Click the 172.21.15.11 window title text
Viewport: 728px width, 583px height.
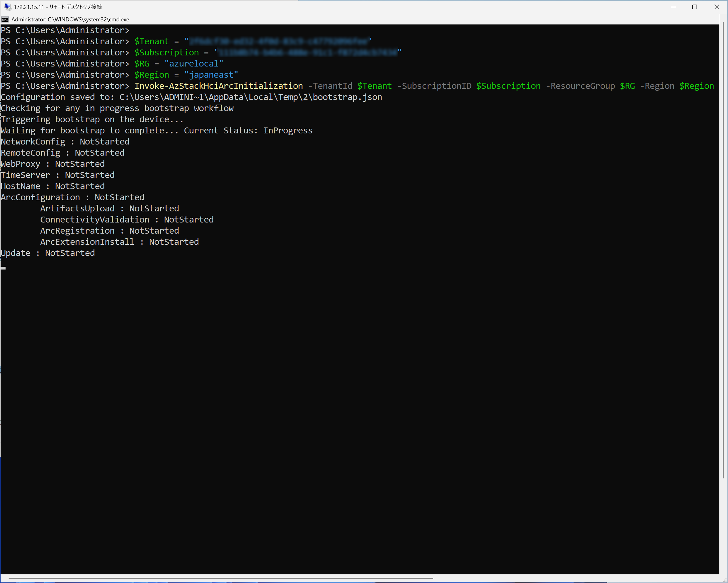click(x=57, y=7)
